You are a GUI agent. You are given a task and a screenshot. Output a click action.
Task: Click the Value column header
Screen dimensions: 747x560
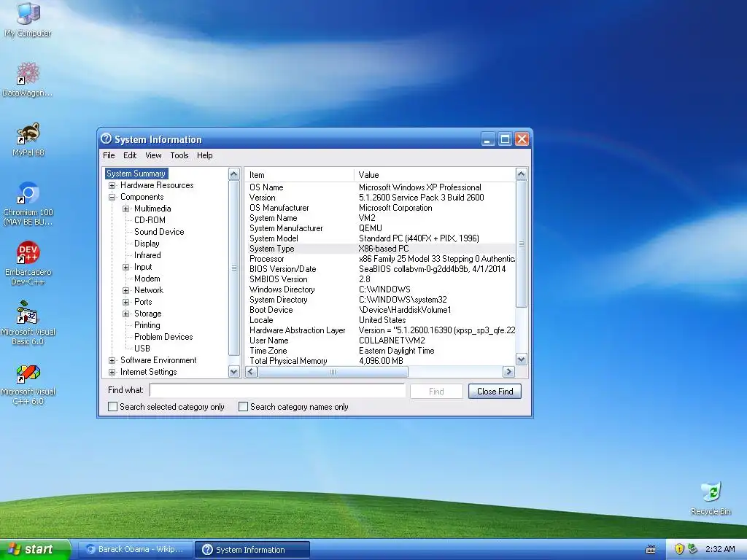pos(435,175)
